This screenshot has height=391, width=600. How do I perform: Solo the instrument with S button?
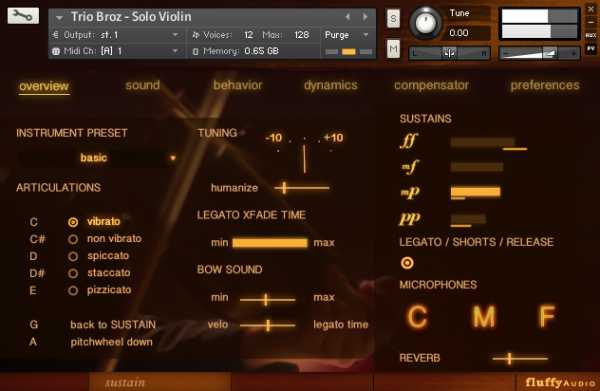(393, 18)
